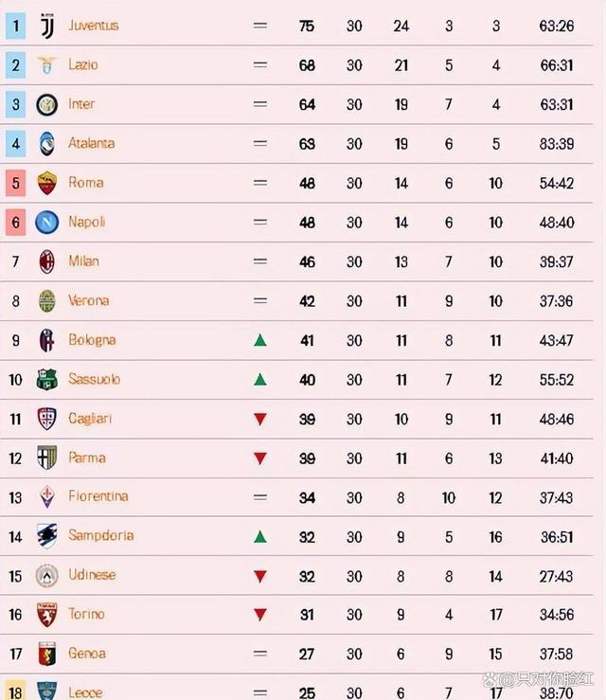Click the Sassuolo green crest

click(46, 380)
